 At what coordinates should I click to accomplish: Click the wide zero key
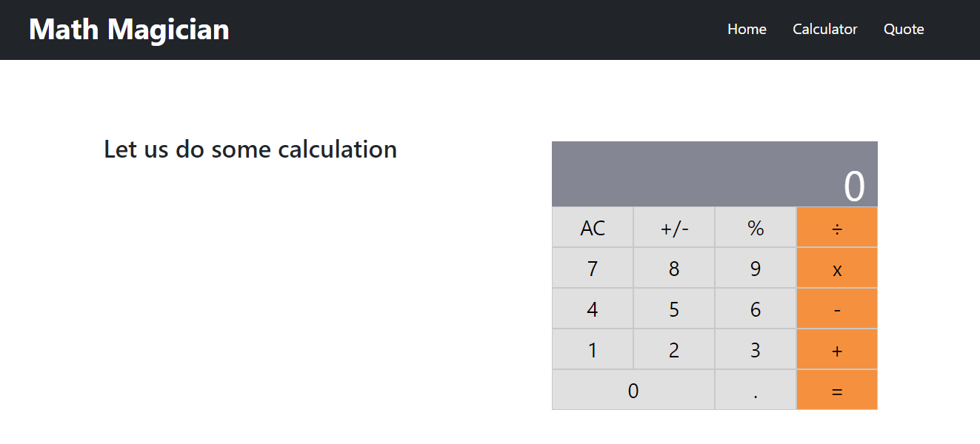point(633,390)
